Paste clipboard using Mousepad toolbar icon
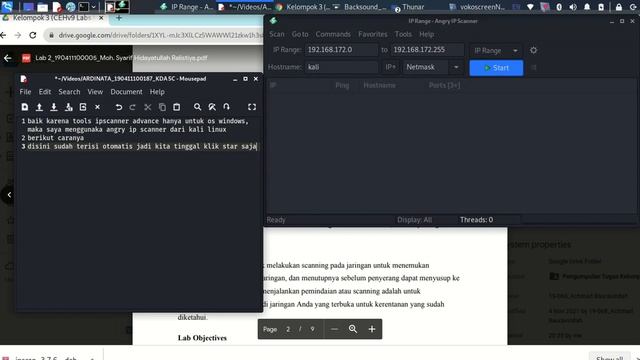Viewport: 640px width, 360px height. pos(176,107)
